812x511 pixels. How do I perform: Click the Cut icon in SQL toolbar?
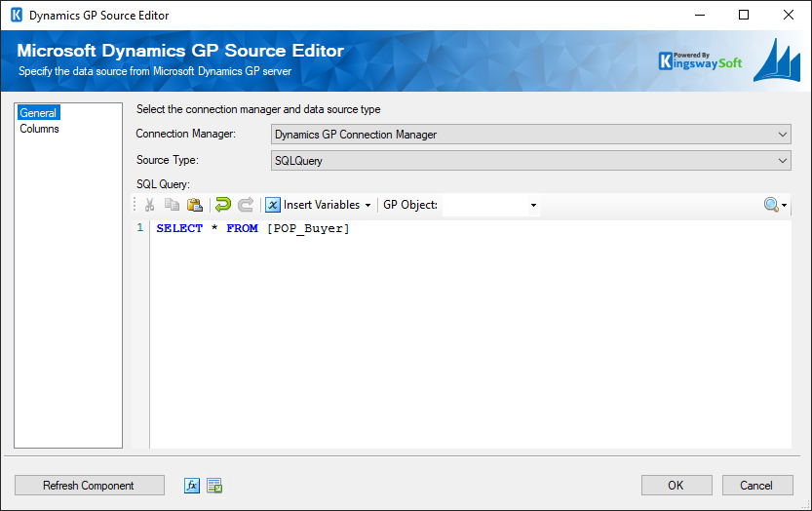click(150, 205)
